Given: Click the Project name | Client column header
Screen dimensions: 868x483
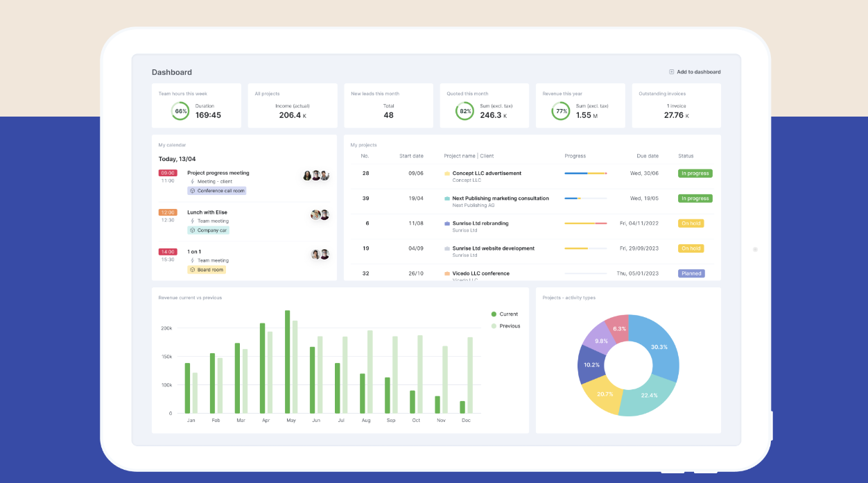Looking at the screenshot, I should tap(469, 156).
